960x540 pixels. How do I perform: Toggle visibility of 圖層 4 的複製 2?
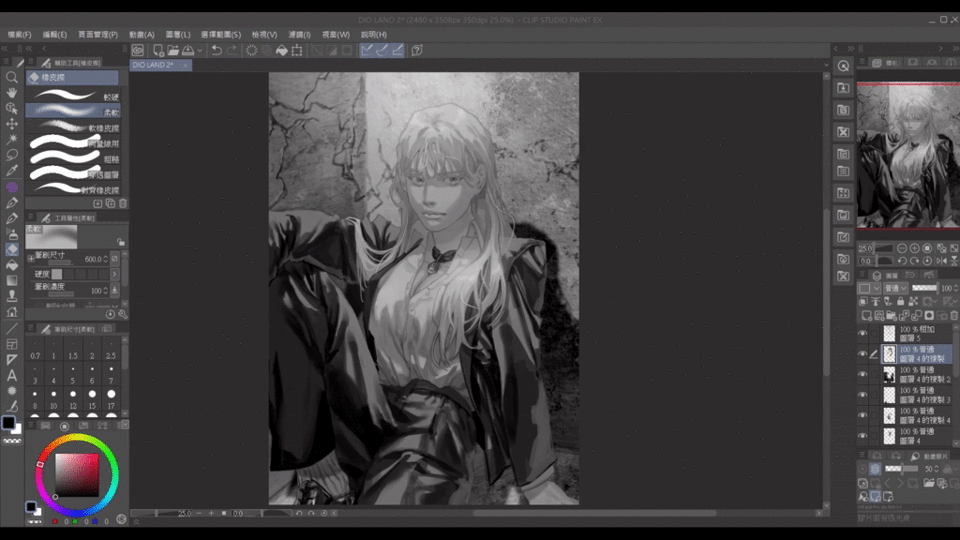(863, 374)
